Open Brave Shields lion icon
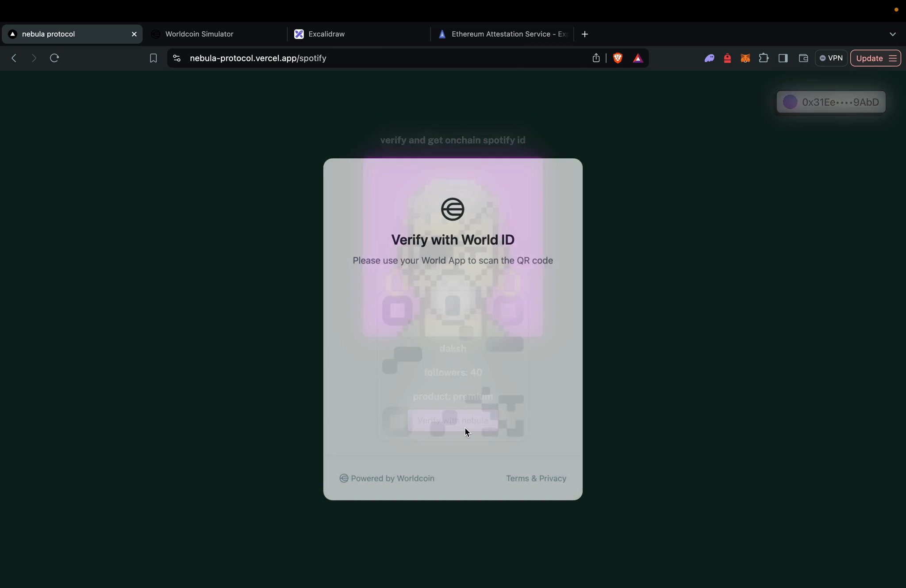This screenshot has width=906, height=588. 618,58
